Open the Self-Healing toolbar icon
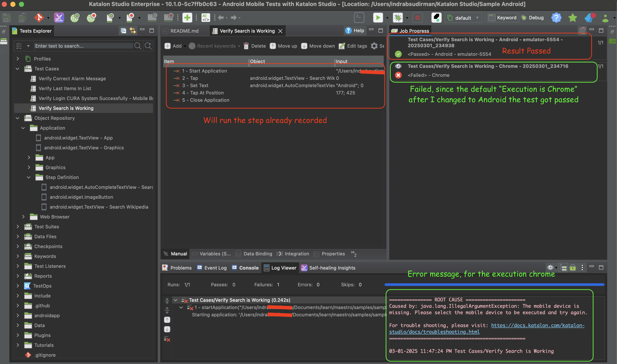 59,18
